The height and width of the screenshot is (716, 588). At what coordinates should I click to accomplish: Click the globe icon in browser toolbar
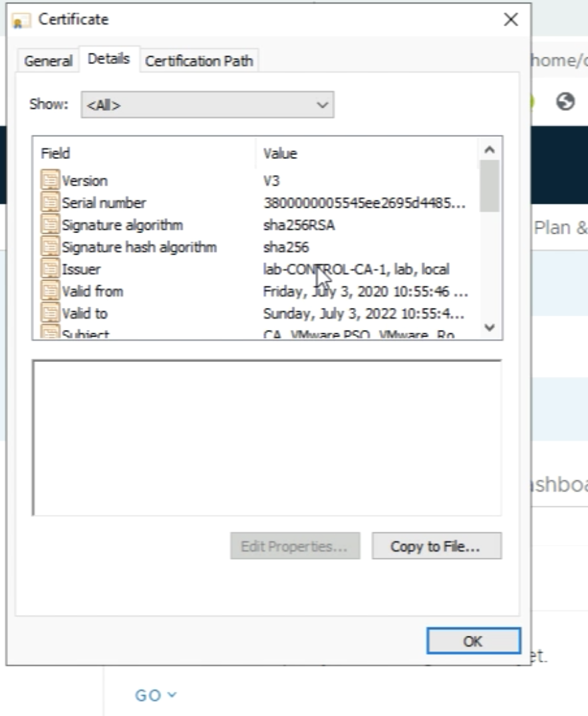(x=565, y=102)
